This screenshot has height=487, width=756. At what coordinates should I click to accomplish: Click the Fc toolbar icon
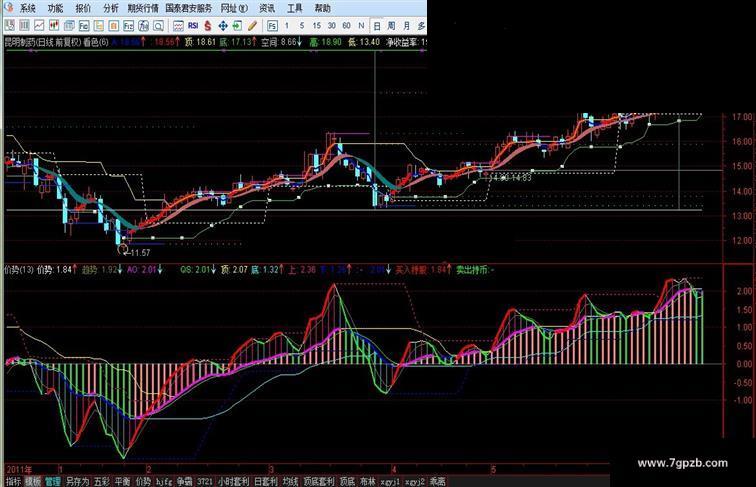point(84,26)
